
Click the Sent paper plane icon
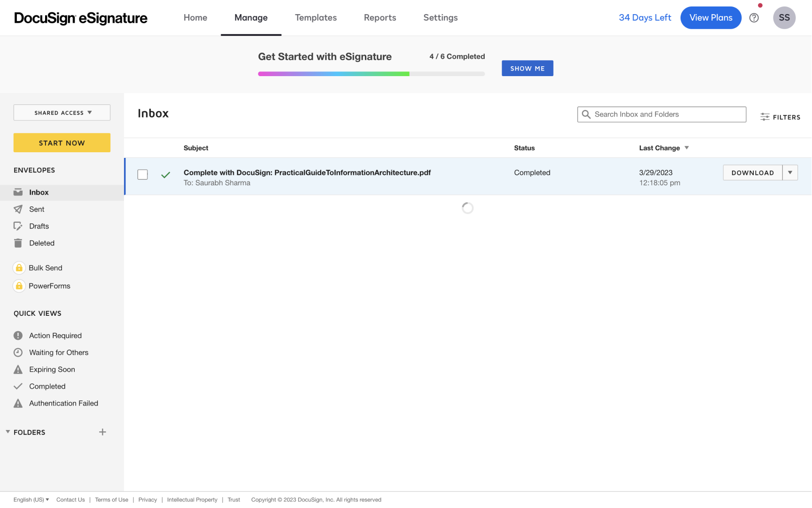click(x=18, y=209)
